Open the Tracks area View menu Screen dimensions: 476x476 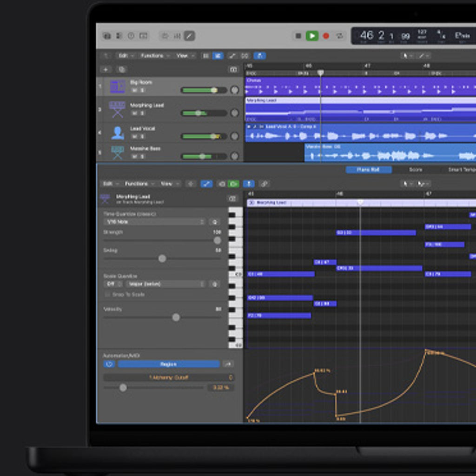pos(185,56)
